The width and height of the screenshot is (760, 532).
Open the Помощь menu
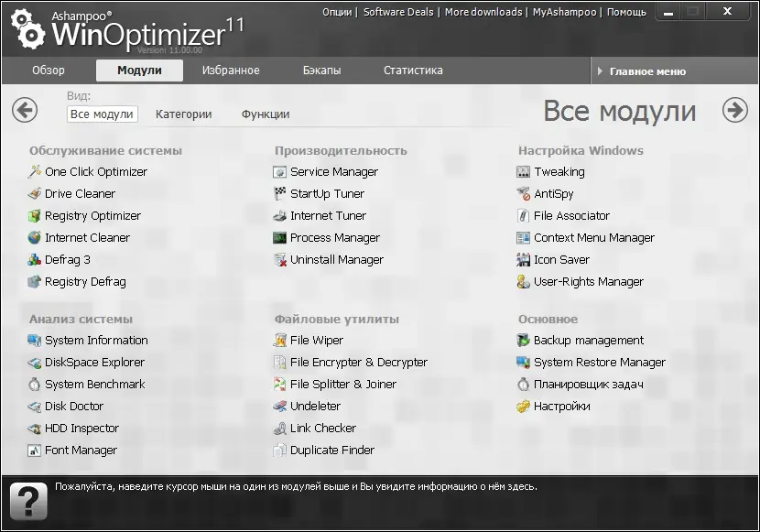click(x=626, y=12)
